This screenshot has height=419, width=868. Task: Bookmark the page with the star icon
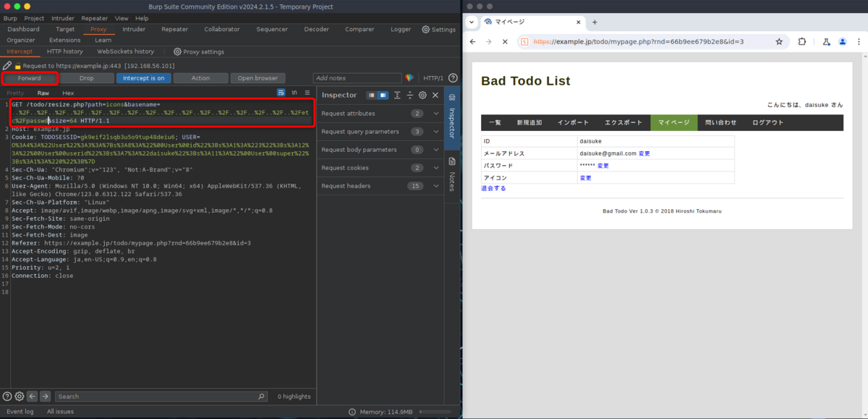coord(779,41)
